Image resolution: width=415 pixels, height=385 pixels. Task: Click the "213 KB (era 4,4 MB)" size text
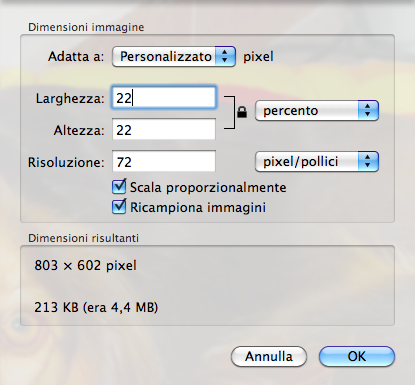click(96, 307)
